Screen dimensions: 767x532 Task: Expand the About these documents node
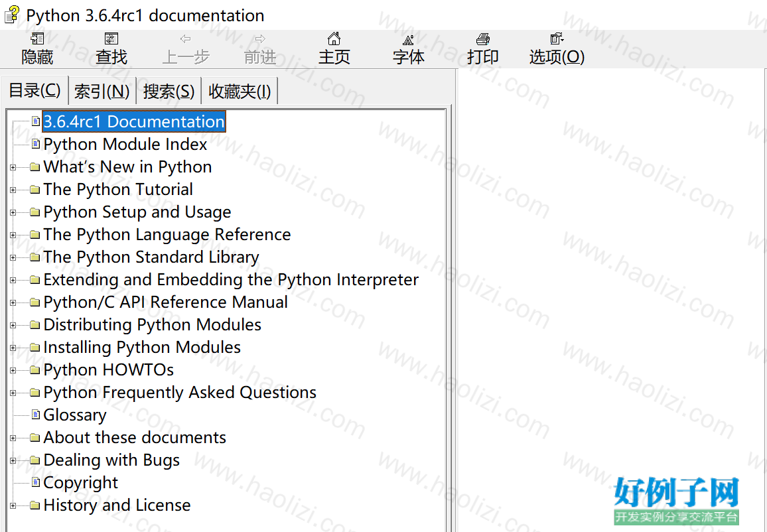13,438
